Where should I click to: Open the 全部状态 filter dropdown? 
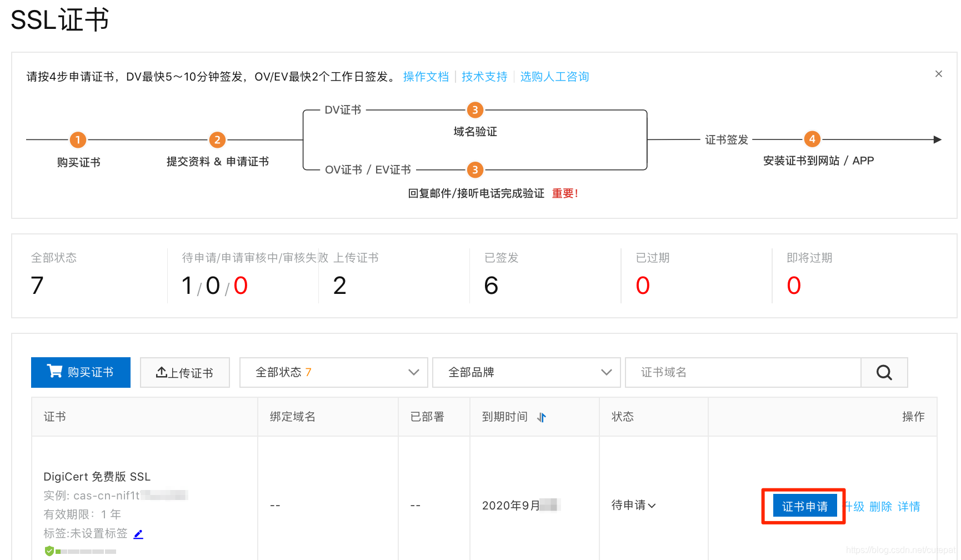coord(334,372)
